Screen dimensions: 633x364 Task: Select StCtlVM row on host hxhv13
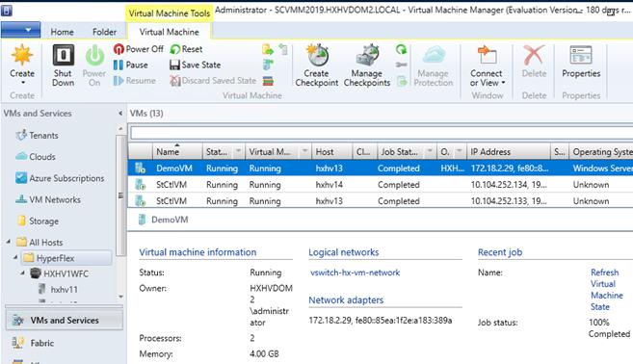381,201
